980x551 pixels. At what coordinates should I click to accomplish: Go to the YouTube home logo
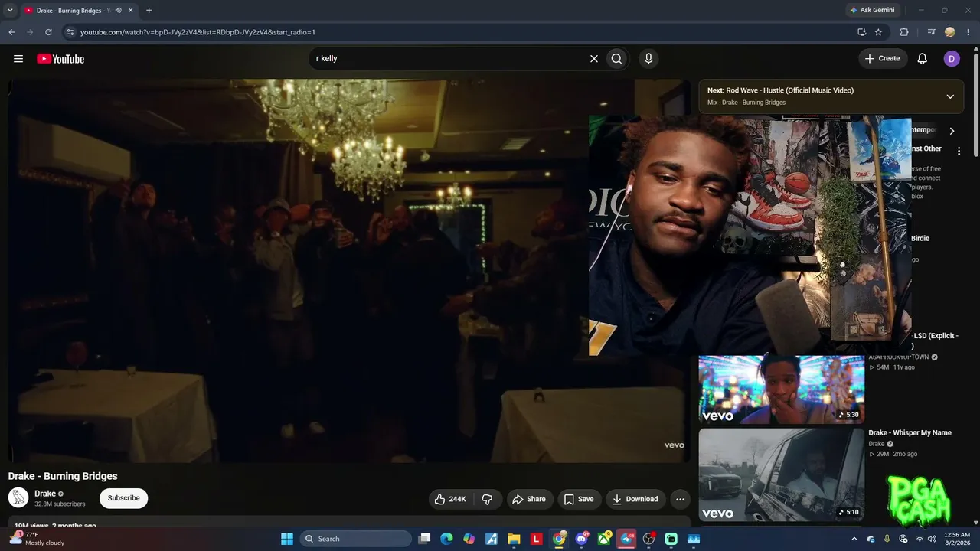[x=60, y=59]
